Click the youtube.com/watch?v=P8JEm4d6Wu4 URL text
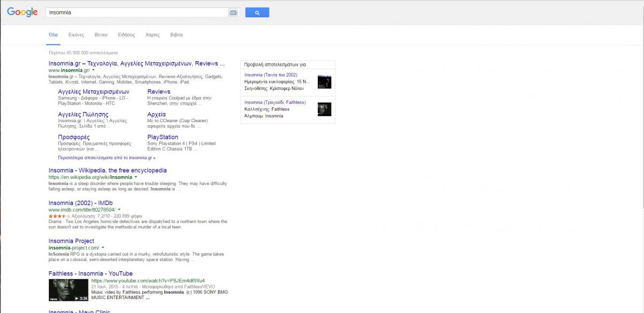The image size is (644, 313). click(x=148, y=281)
